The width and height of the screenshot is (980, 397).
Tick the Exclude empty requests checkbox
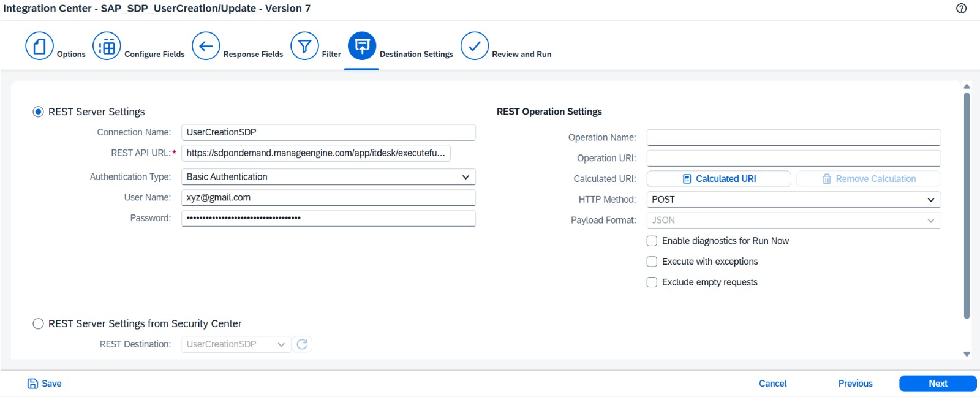click(652, 282)
